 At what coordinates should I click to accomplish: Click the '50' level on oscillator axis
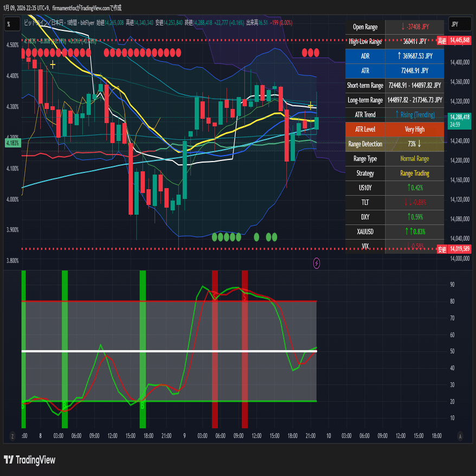(452, 351)
